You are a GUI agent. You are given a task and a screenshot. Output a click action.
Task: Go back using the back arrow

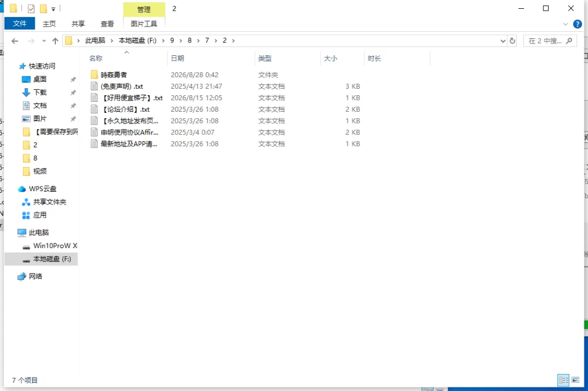(x=15, y=41)
